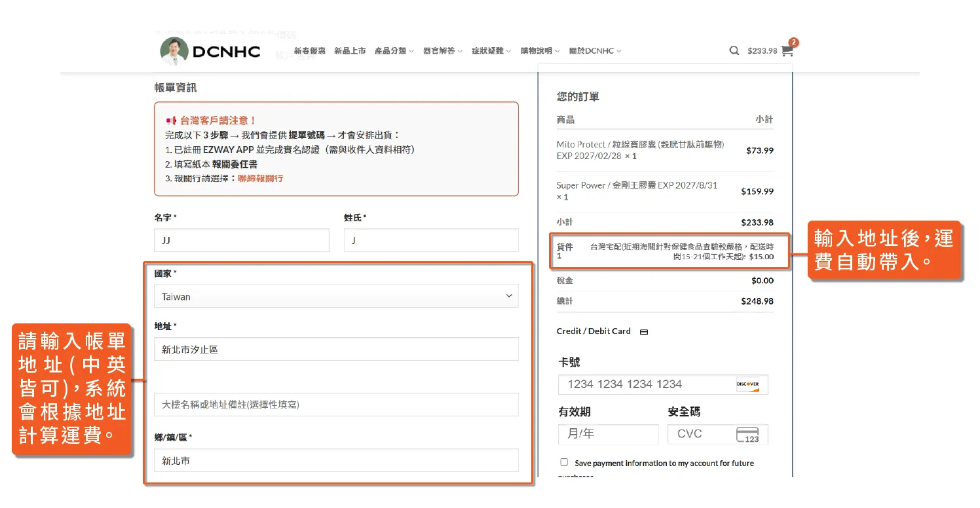Viewport: 980px width, 508px height.
Task: Click the 帳單資訊 heading
Action: [176, 87]
